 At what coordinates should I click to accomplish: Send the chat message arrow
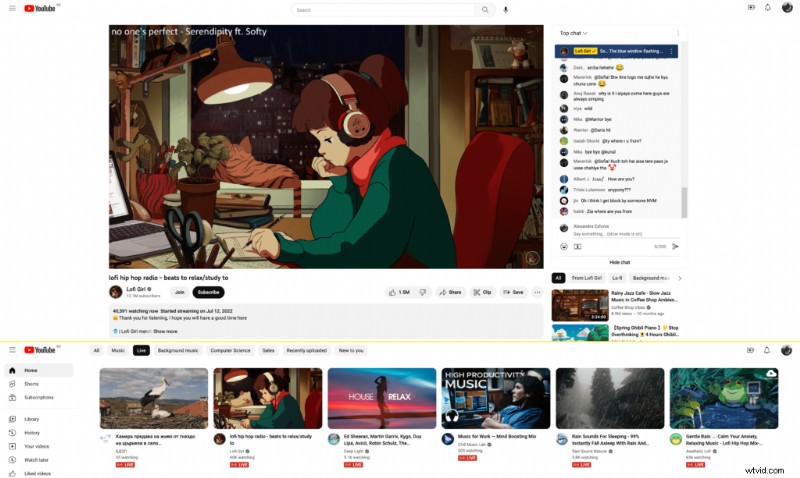click(675, 246)
